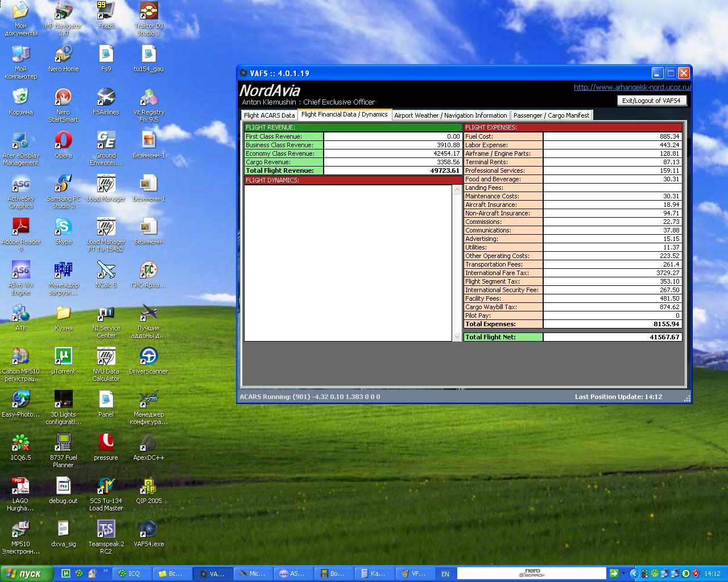The height and width of the screenshot is (582, 728).
Task: Open the Мой компьютер icon
Action: (20, 61)
